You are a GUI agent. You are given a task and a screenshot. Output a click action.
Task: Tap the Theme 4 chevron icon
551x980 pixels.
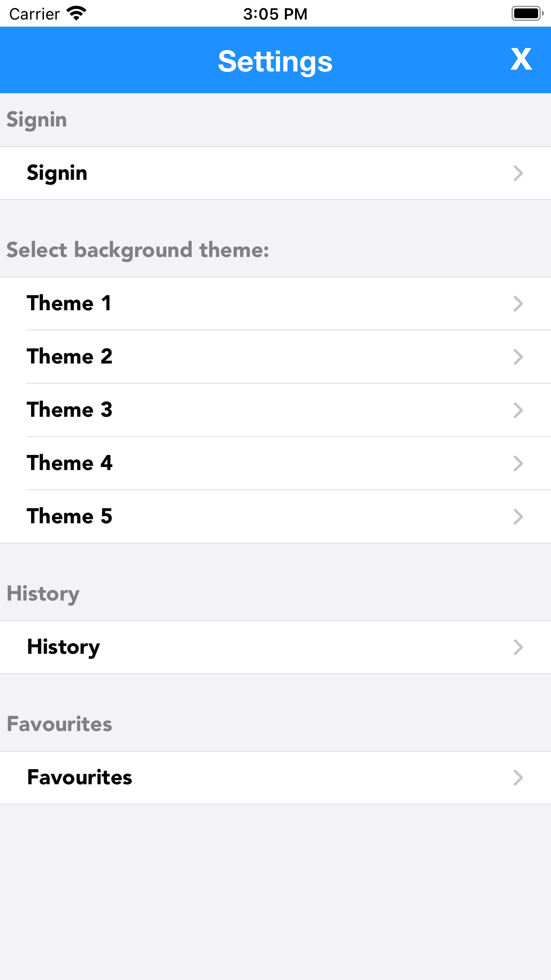[518, 463]
